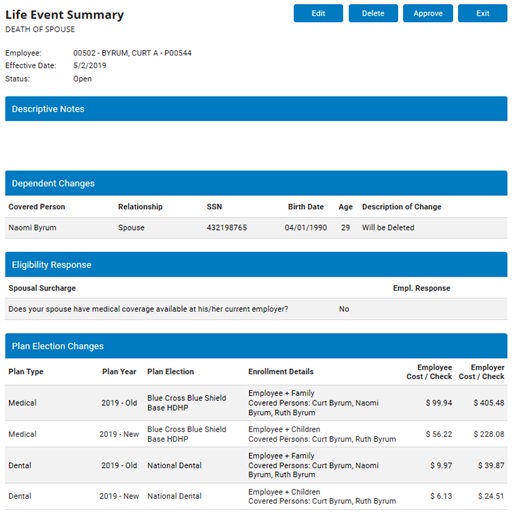
Task: Click the Plan Type column header
Action: click(26, 371)
